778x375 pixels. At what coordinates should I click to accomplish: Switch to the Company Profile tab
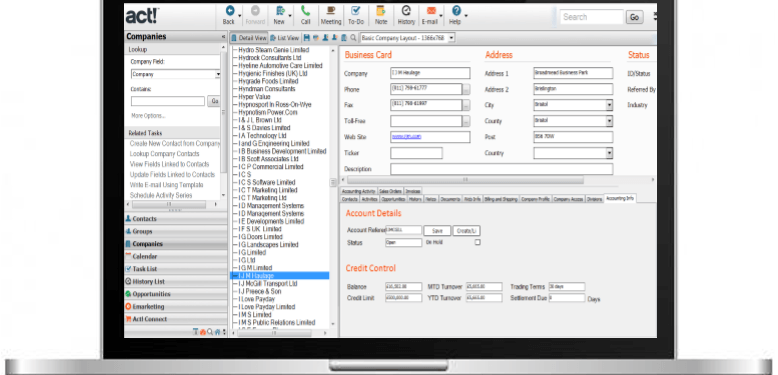tap(535, 199)
